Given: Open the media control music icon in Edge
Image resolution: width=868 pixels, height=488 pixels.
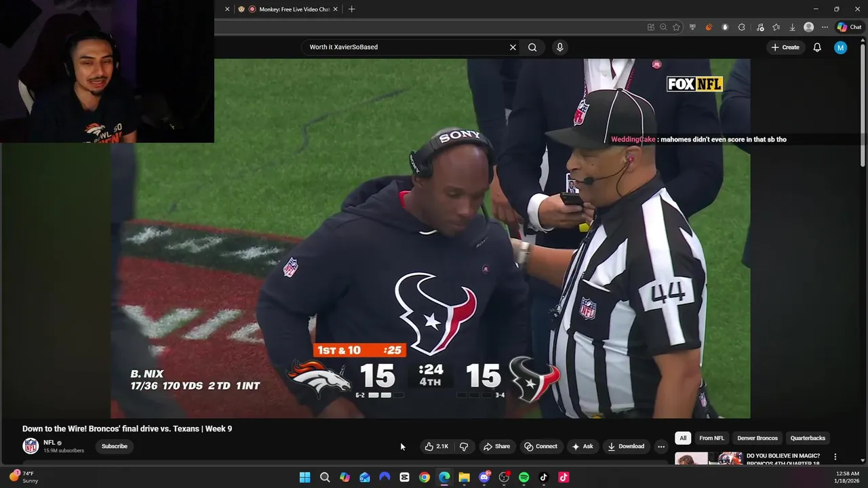Looking at the screenshot, I should [759, 27].
